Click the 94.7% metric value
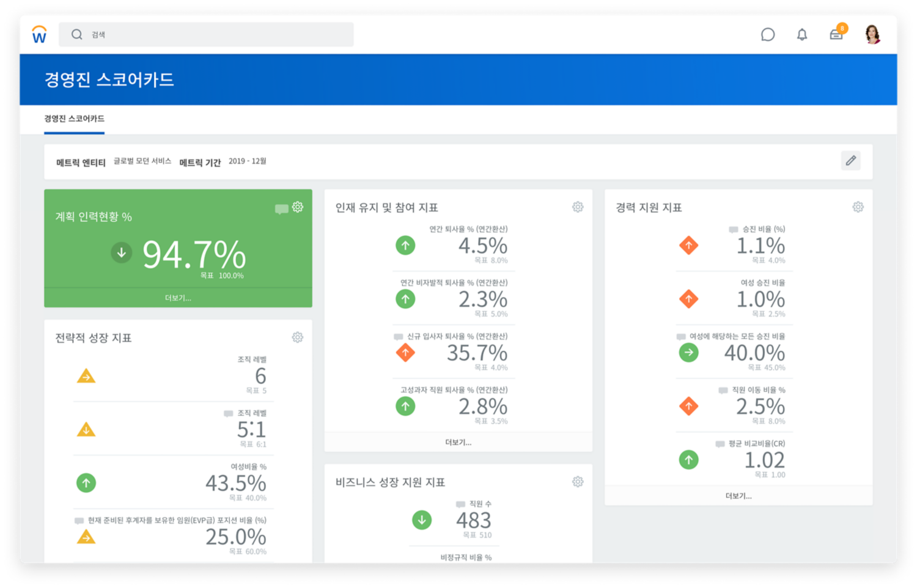This screenshot has width=917, height=588. tap(194, 255)
